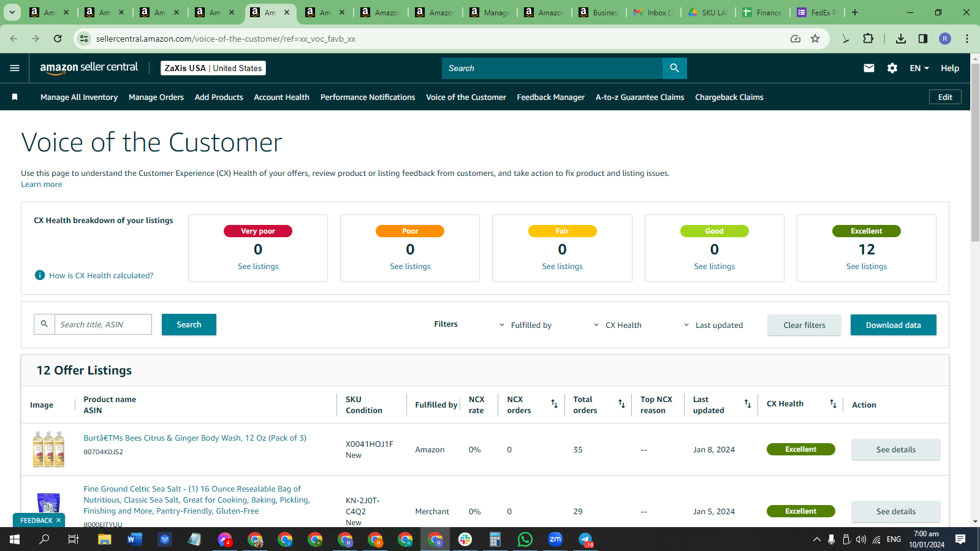Open the tab search chevron in Chrome

(12, 12)
